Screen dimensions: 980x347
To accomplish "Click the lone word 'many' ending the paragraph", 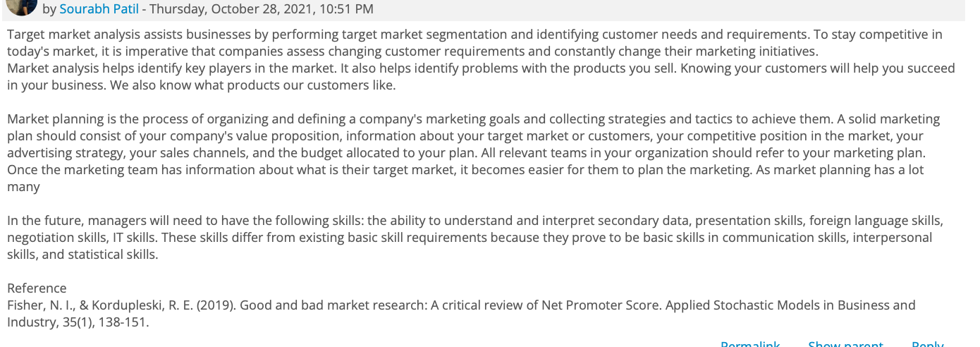I will [x=23, y=187].
